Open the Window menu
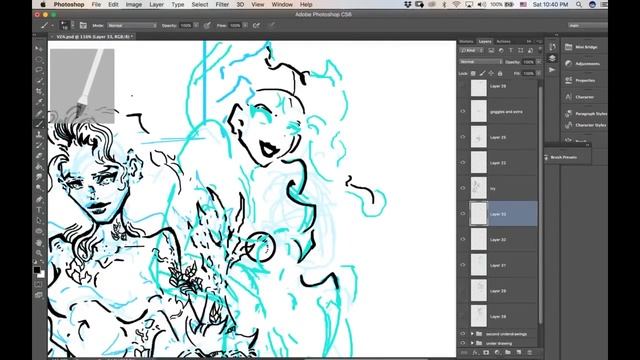Screen dimensions: 640x360 pyautogui.click(x=282, y=4)
